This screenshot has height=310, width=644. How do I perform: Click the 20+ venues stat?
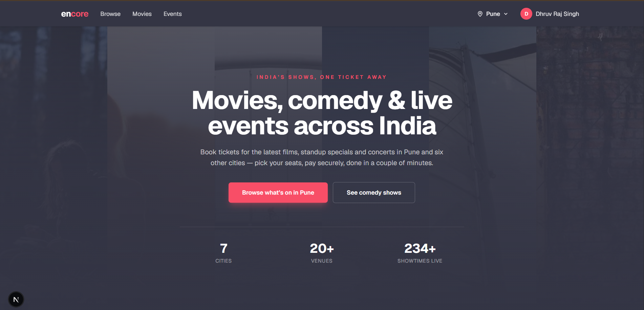(x=322, y=253)
